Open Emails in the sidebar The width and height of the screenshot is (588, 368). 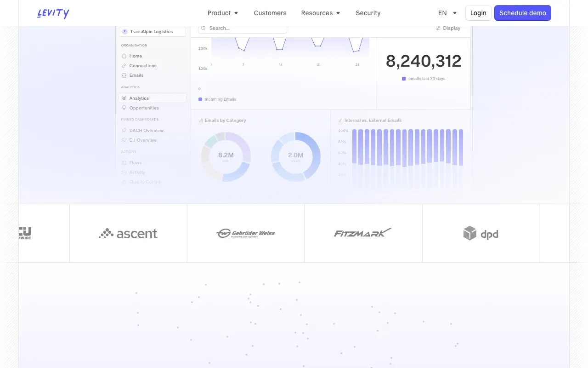click(x=136, y=75)
